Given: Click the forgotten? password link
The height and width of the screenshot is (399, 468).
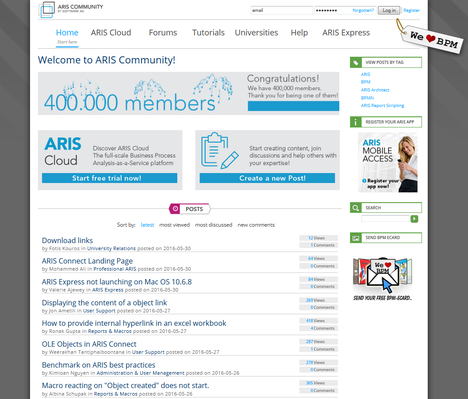Looking at the screenshot, I should [363, 10].
